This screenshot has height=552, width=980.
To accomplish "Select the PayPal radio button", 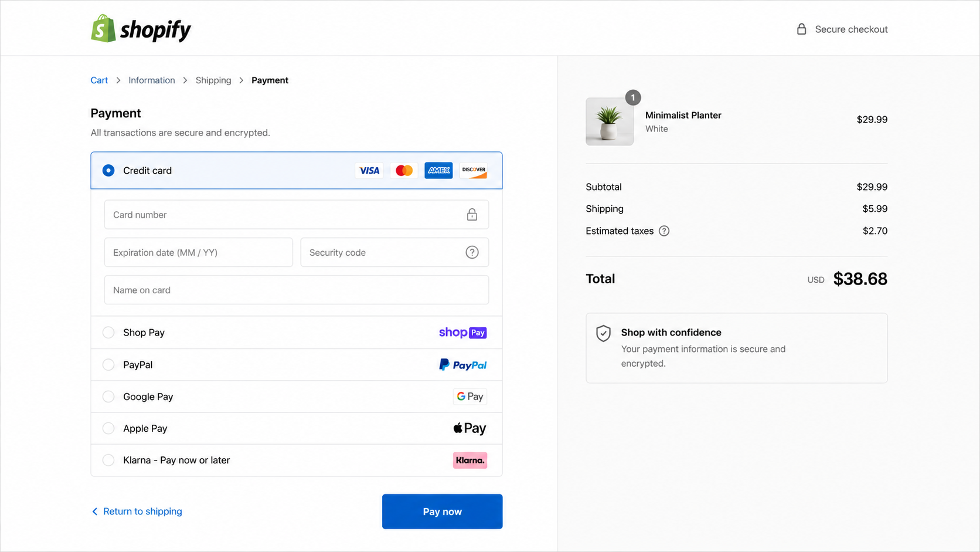I will pyautogui.click(x=108, y=365).
